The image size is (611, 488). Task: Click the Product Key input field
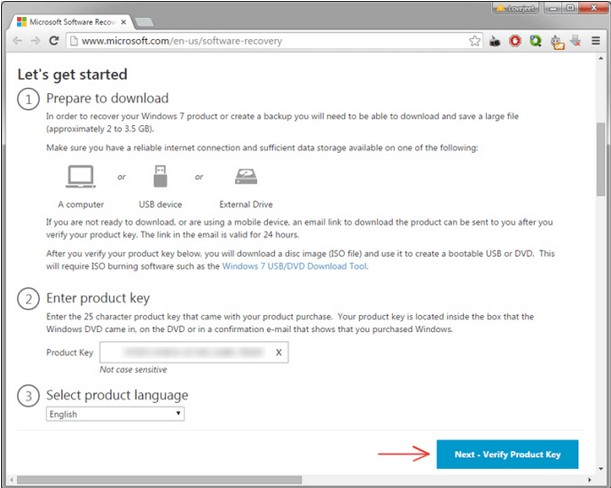(x=194, y=352)
